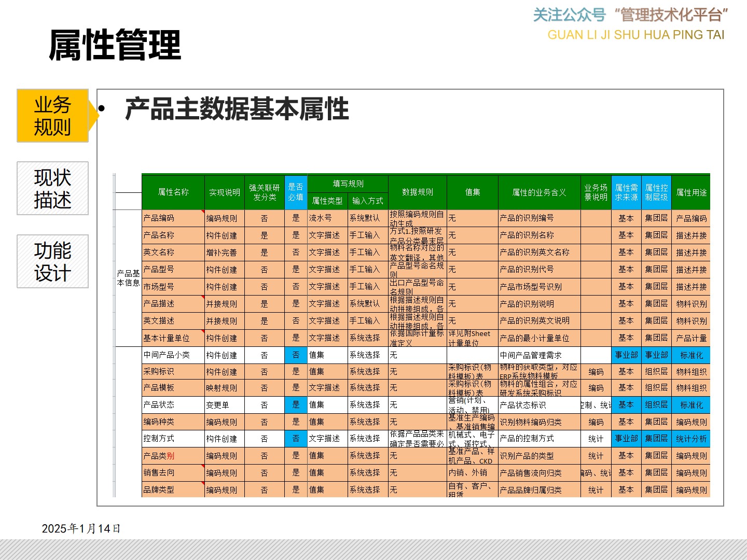Image resolution: width=747 pixels, height=560 pixels.
Task: Click the blue 属性控制层级 header
Action: [x=656, y=192]
